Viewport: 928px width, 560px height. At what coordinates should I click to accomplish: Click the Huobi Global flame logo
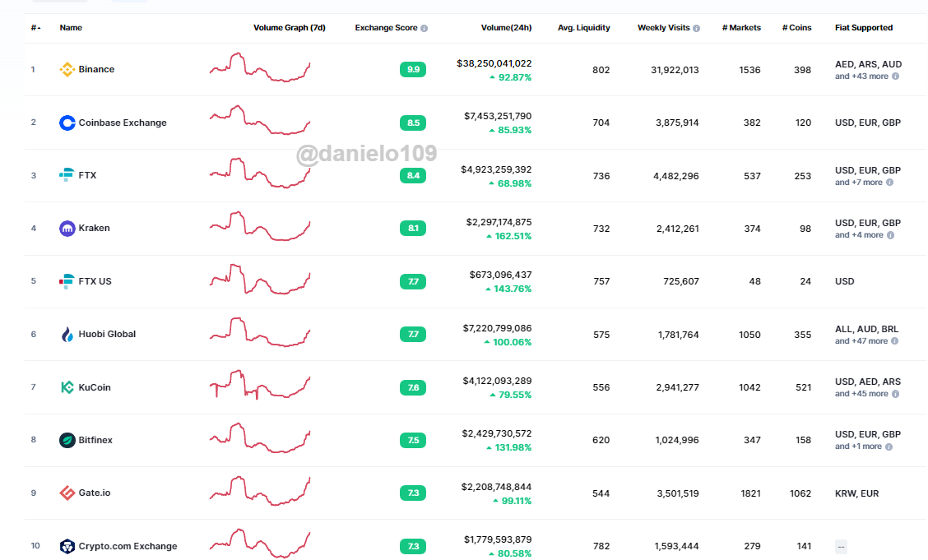click(x=67, y=334)
